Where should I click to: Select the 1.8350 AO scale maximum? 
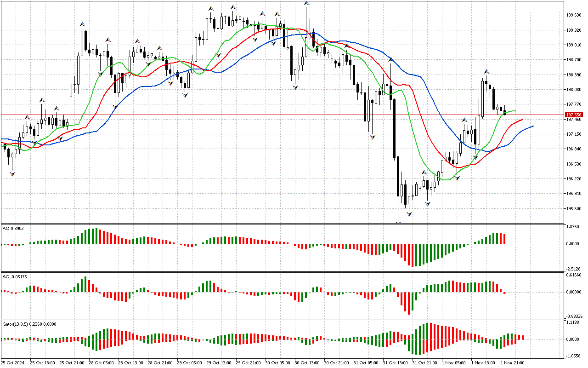573,227
